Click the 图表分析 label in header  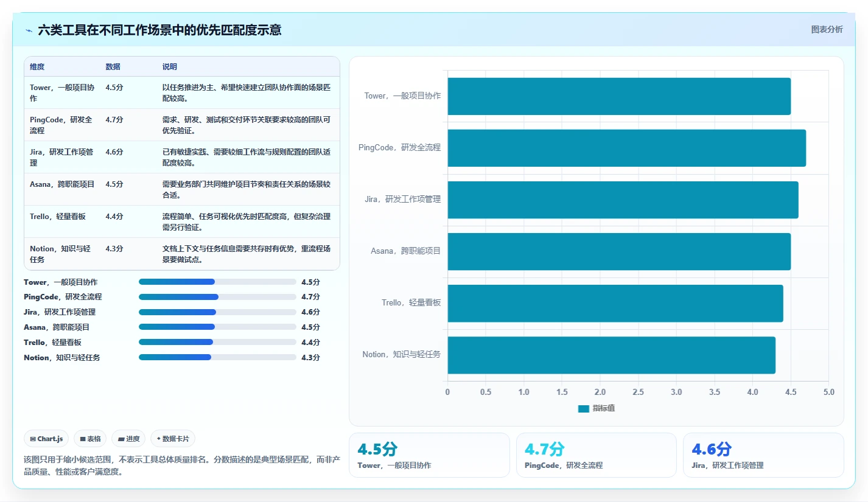827,29
